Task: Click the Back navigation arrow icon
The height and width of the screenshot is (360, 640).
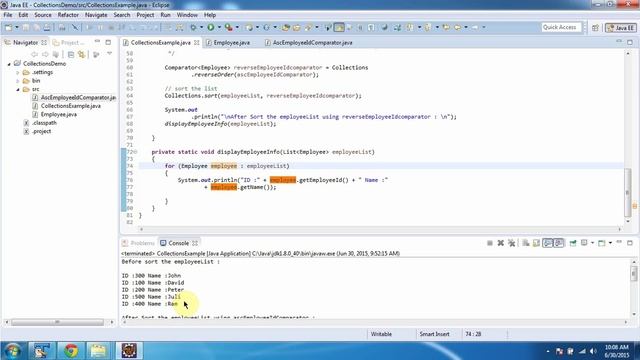Action: (457, 27)
